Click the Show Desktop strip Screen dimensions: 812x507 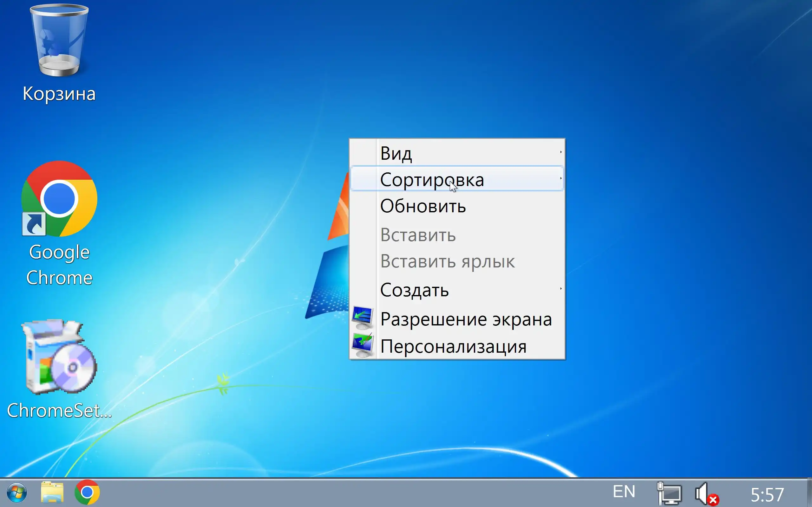[809, 492]
